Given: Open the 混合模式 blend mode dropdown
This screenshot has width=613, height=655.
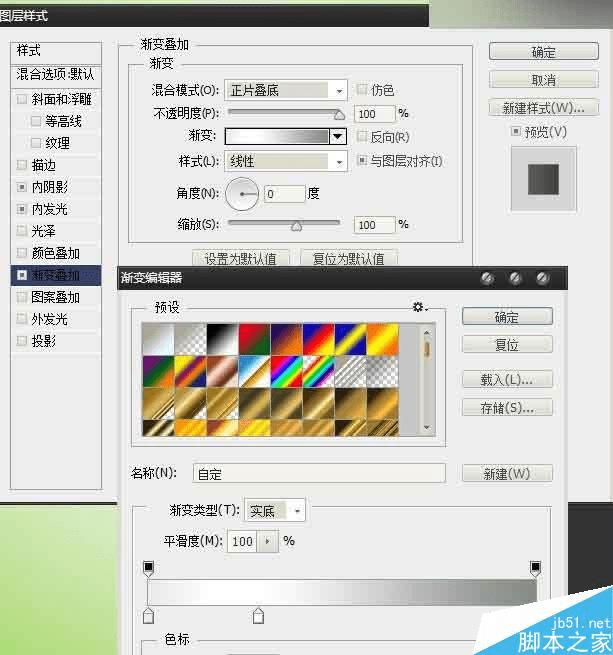Looking at the screenshot, I should click(x=286, y=90).
